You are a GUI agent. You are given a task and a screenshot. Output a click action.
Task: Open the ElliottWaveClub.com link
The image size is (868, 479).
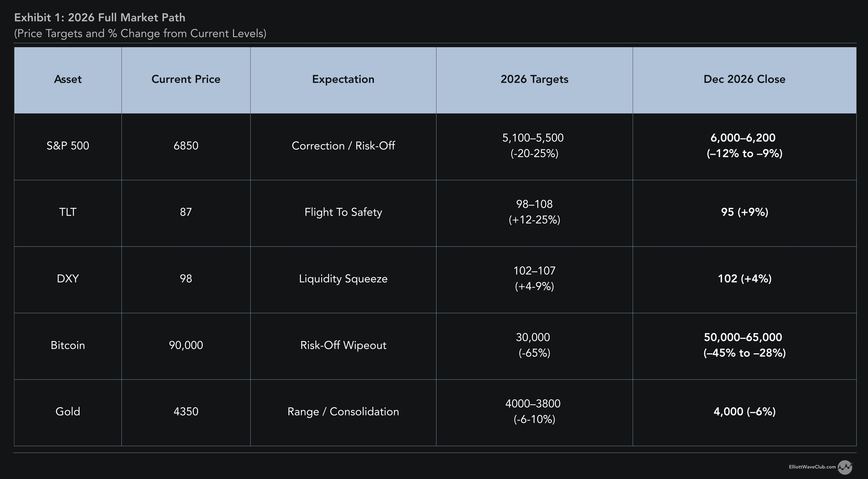pos(812,467)
